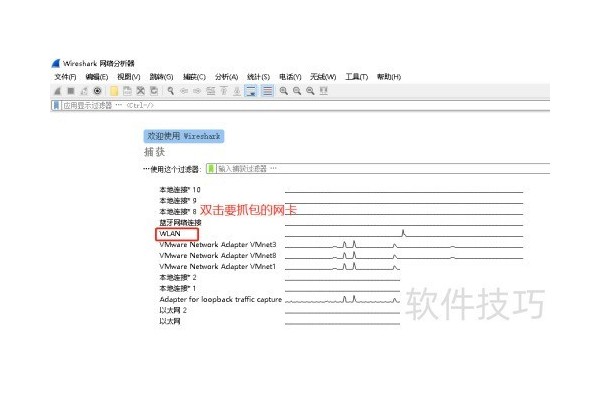600x400 pixels.
Task: Click the Zoom in magnifier icon
Action: (284, 91)
